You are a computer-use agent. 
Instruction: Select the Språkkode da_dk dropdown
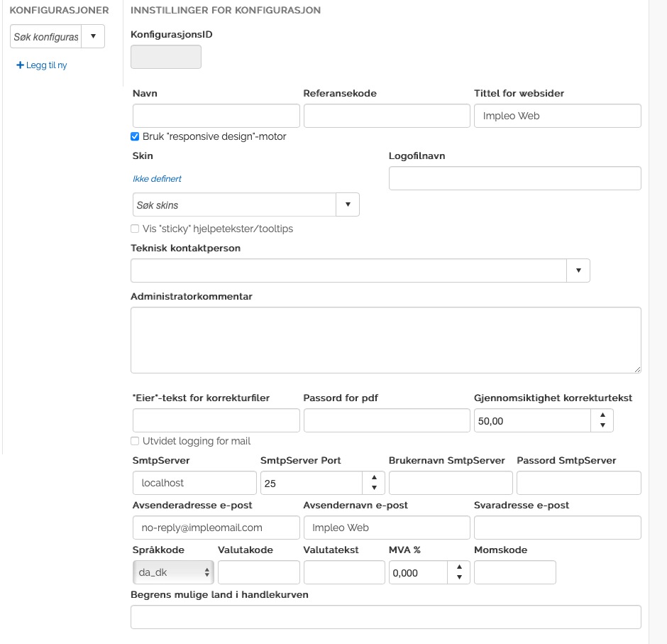(x=173, y=572)
